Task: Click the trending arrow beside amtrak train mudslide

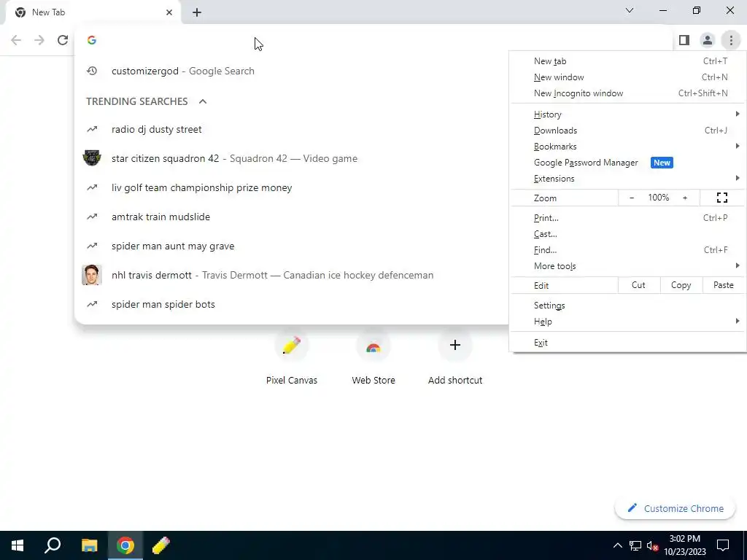Action: 92,217
